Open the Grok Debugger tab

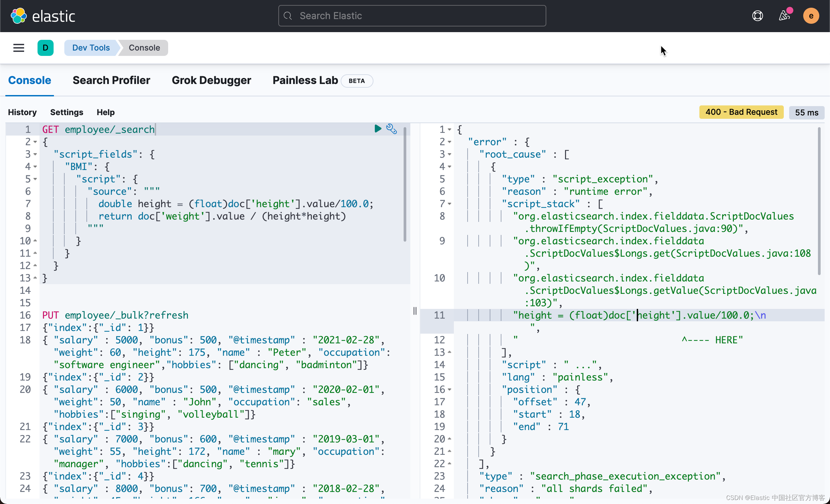(x=212, y=80)
